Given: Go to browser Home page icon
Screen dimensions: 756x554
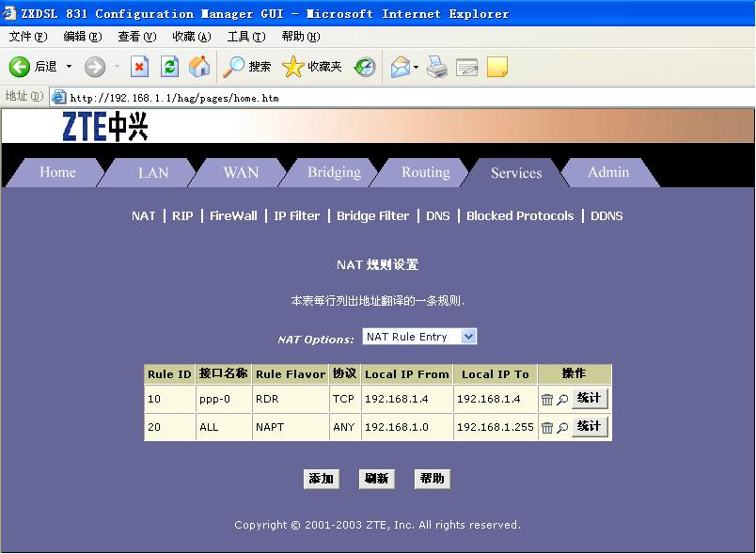Looking at the screenshot, I should point(199,67).
